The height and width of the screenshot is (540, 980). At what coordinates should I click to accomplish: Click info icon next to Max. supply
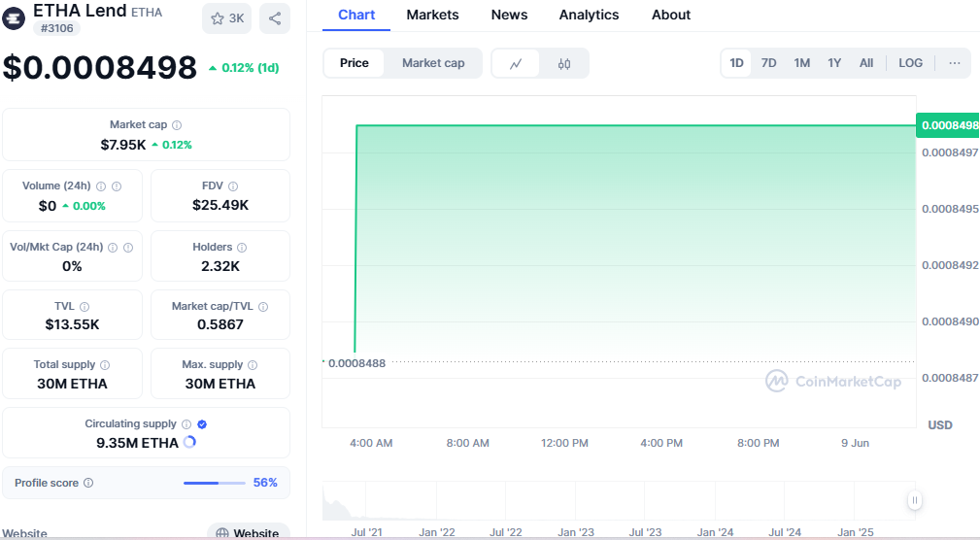pos(253,365)
